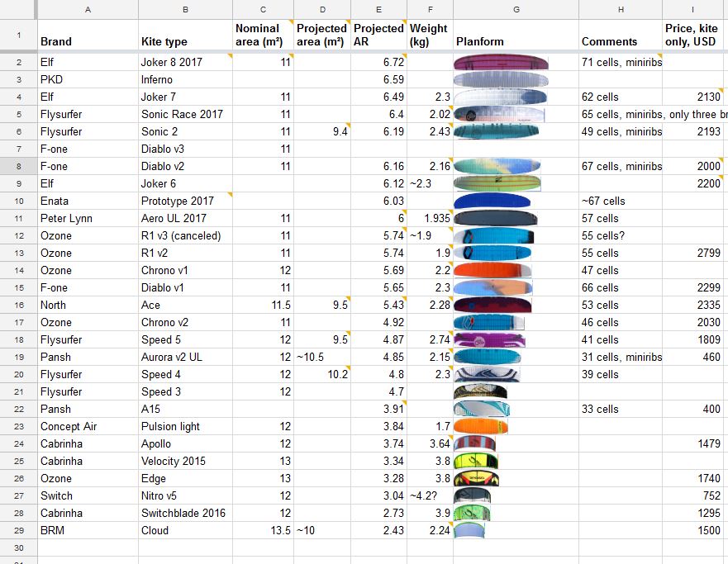Select the 31 cells, miniribs comment
This screenshot has width=728, height=564.
click(x=621, y=357)
